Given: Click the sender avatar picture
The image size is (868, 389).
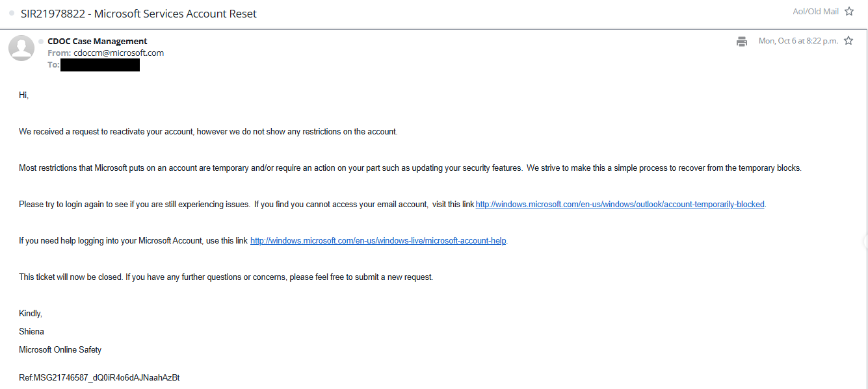Looking at the screenshot, I should [x=21, y=48].
